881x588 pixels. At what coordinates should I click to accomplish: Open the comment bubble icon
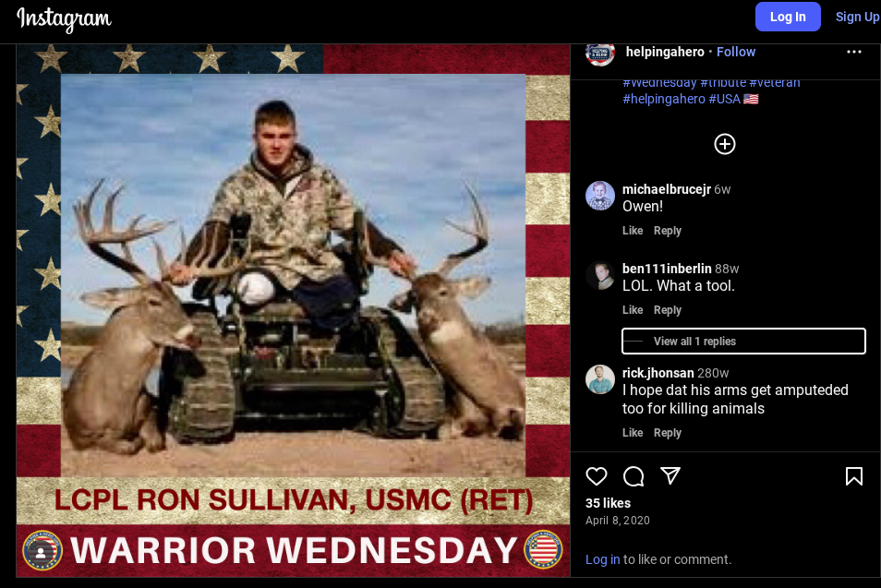634,476
